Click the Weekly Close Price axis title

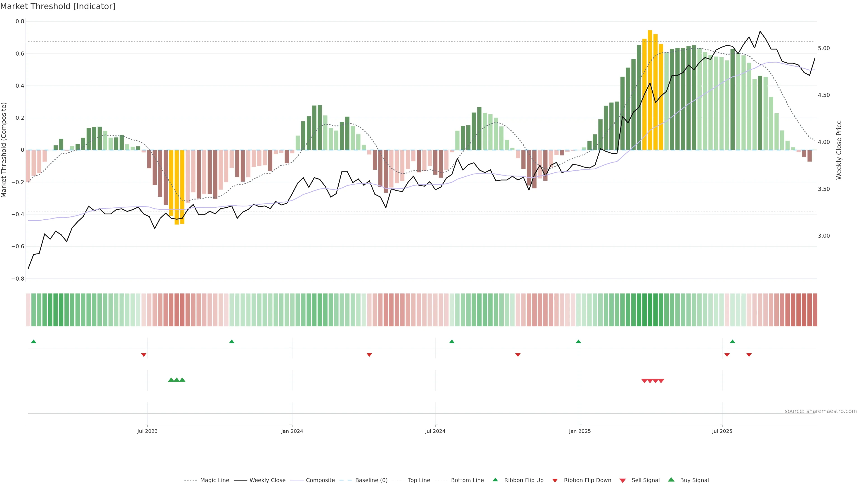click(x=839, y=150)
